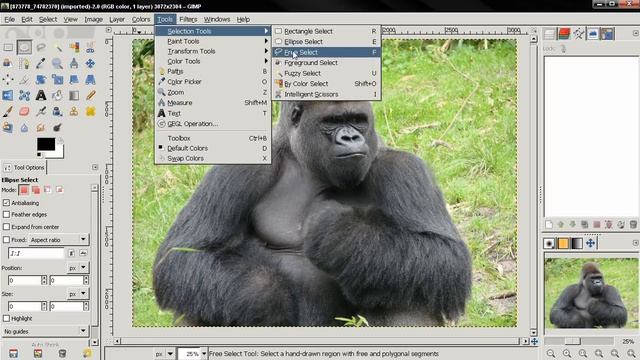Select the Paintbrush tool in toolbox

tap(8, 111)
